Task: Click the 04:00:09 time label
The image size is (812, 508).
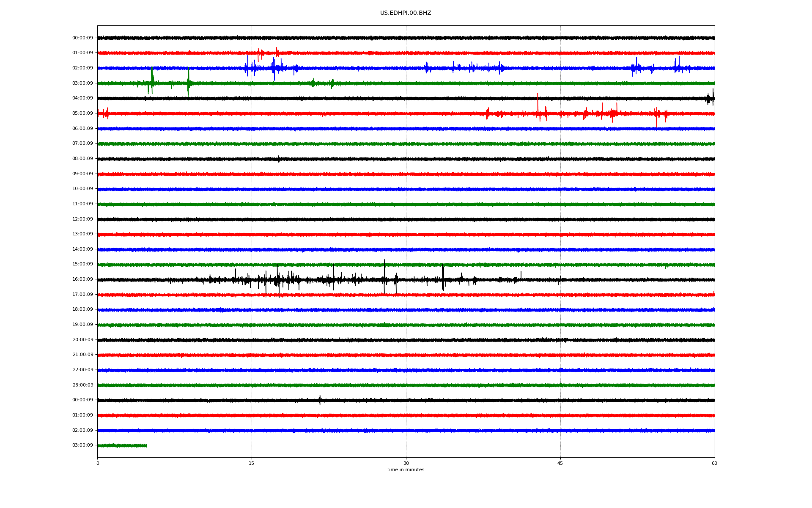Action: point(82,98)
